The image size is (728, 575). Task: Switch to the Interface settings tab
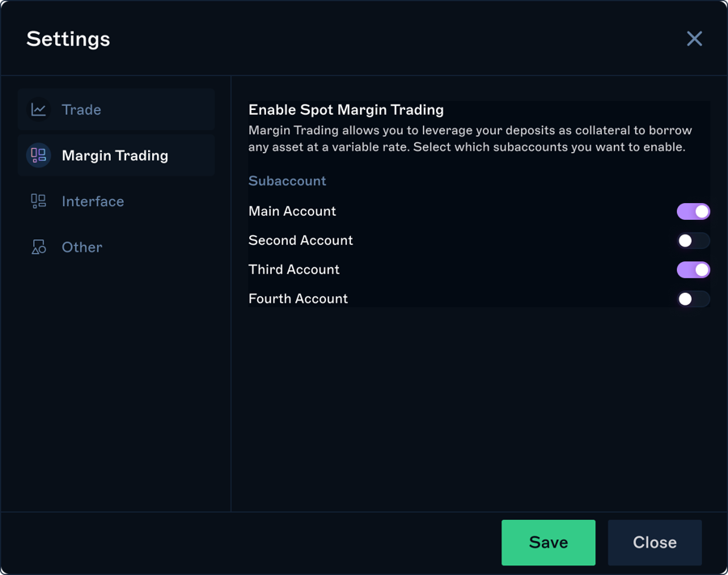point(93,201)
